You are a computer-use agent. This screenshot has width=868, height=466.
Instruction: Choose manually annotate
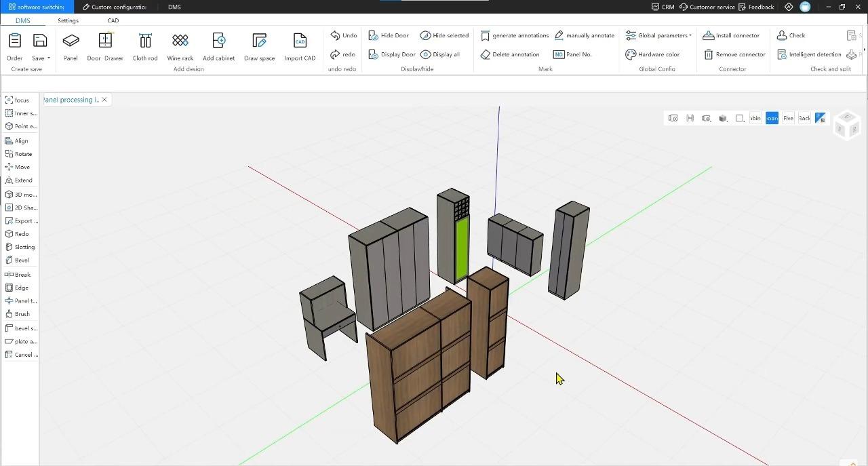tap(585, 35)
